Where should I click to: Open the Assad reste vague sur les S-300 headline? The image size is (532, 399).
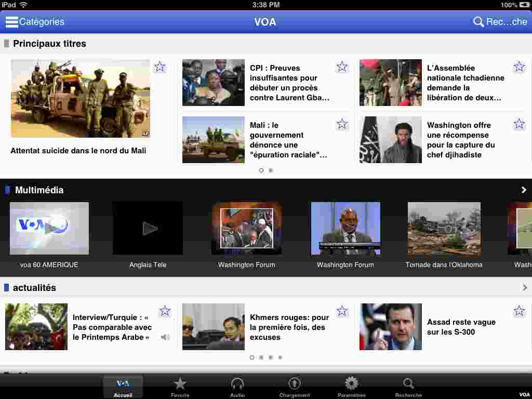pyautogui.click(x=461, y=327)
